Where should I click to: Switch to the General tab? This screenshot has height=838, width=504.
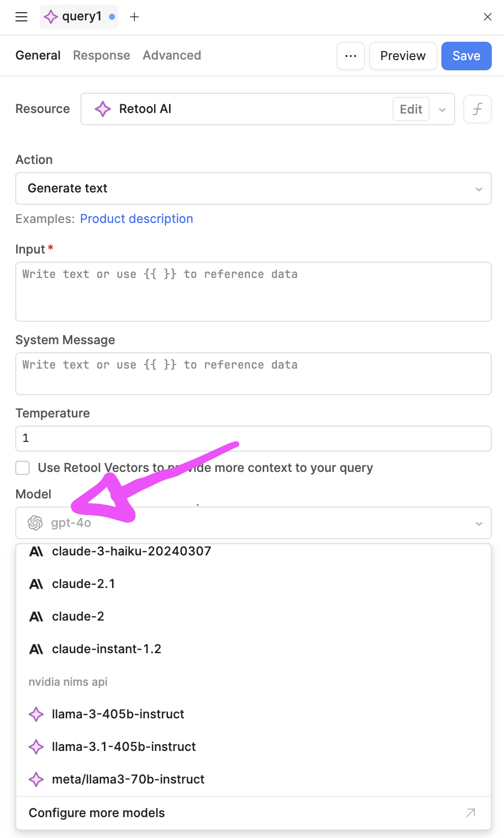pyautogui.click(x=38, y=55)
